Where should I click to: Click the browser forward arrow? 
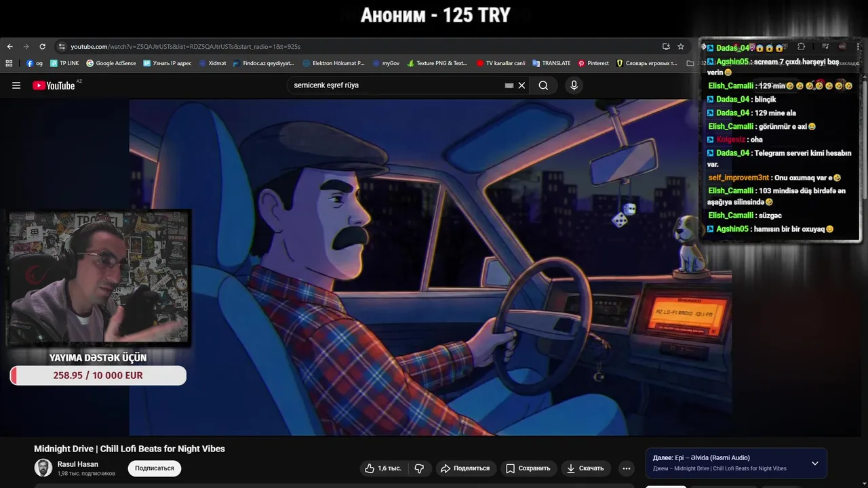pyautogui.click(x=26, y=47)
